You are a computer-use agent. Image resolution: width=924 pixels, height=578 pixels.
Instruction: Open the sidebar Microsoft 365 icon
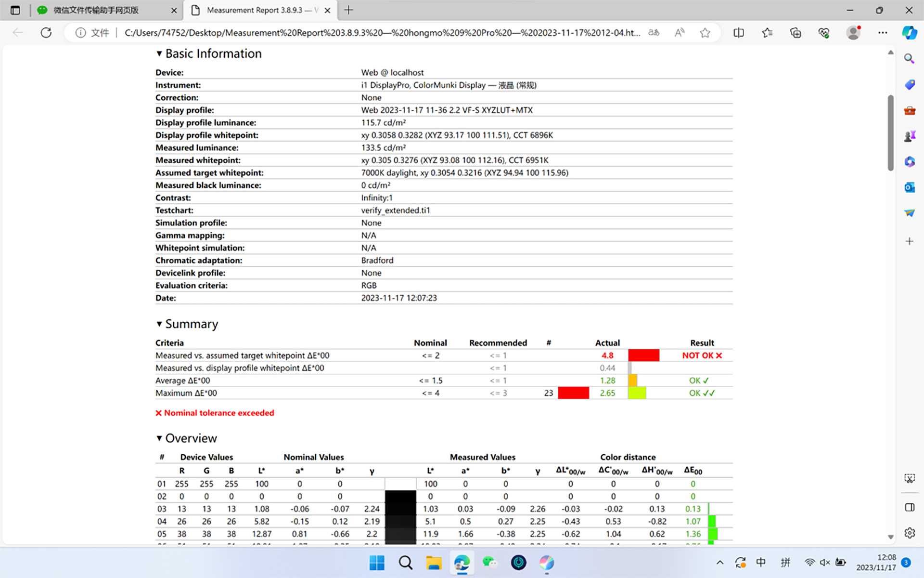909,162
